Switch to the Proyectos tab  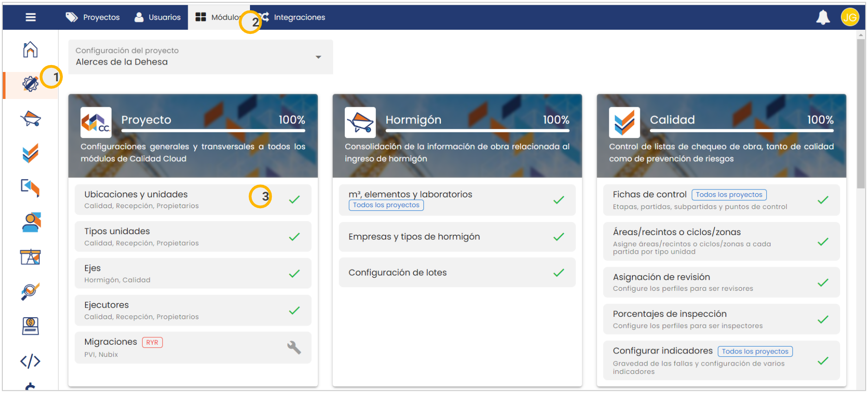93,17
